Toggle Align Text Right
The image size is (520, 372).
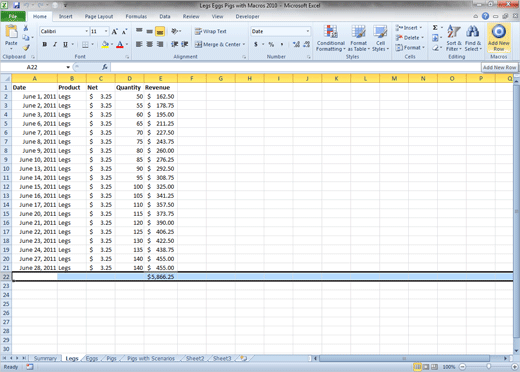[160, 44]
